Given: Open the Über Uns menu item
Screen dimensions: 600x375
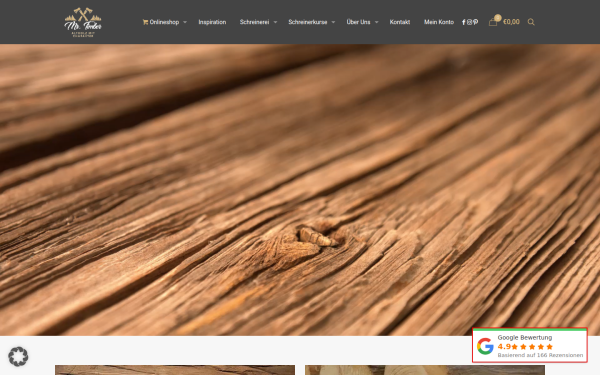Looking at the screenshot, I should point(358,22).
